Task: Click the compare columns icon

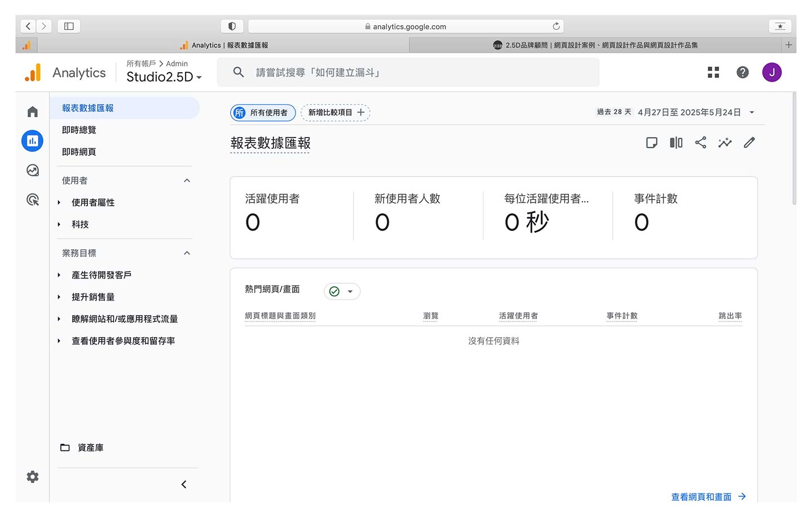Action: pyautogui.click(x=676, y=143)
